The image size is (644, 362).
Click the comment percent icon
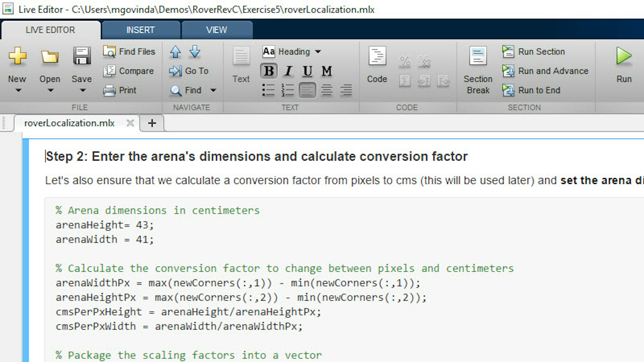[405, 61]
